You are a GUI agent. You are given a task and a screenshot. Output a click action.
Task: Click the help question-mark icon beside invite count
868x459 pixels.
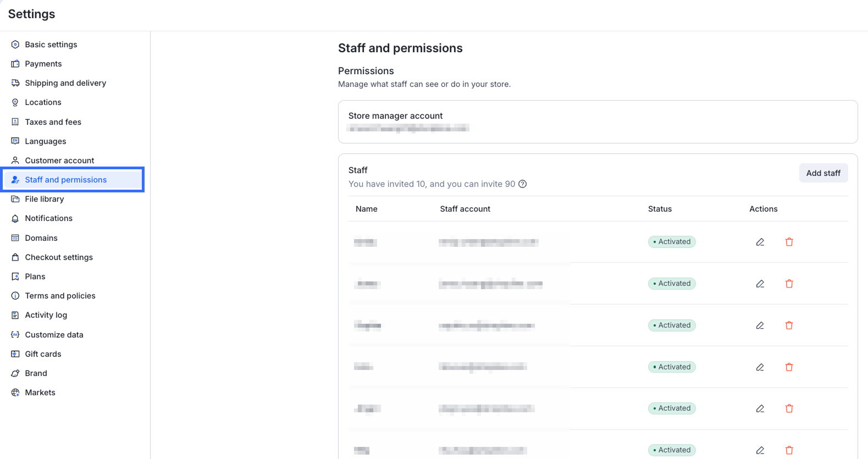click(x=523, y=184)
